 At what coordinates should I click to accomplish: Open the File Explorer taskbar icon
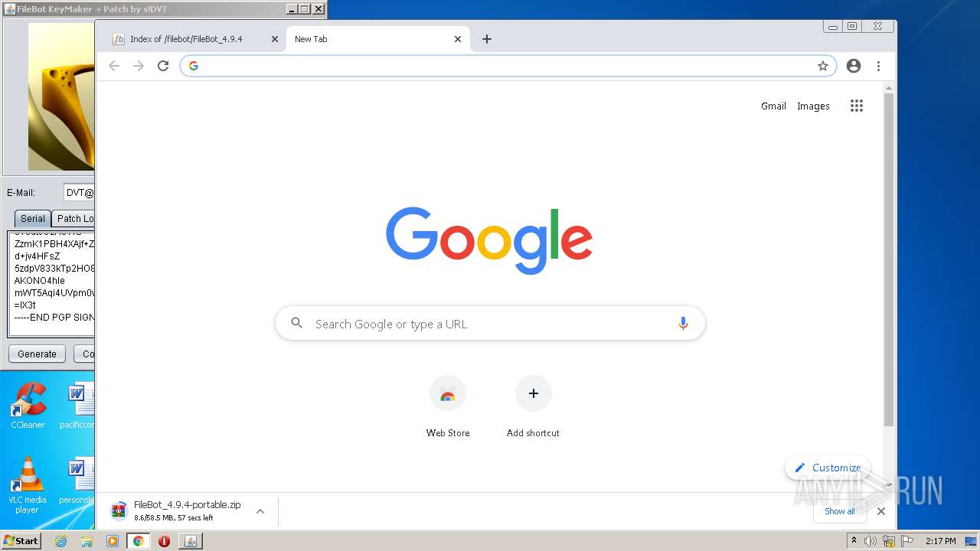(x=87, y=541)
